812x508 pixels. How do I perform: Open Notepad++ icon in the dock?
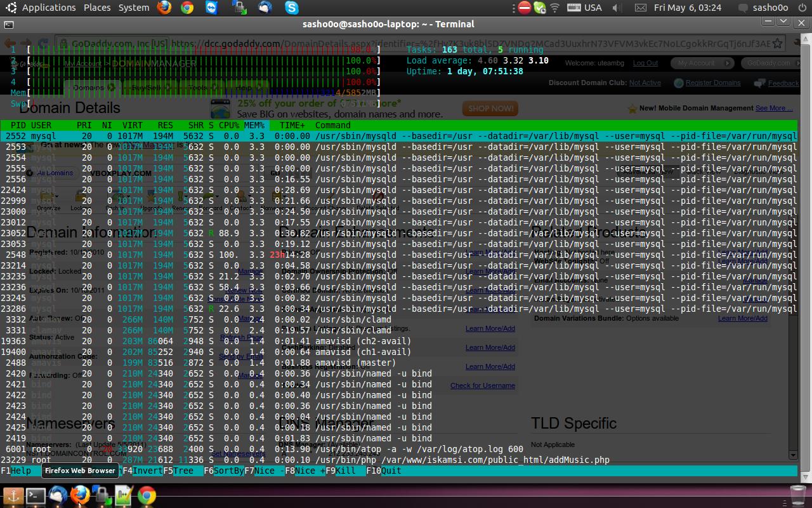pyautogui.click(x=124, y=495)
